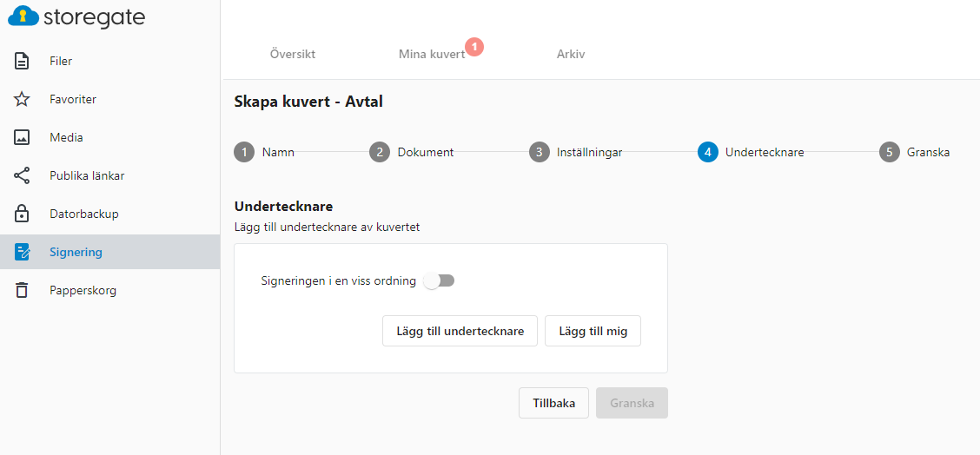
Task: Jump to step 2 Dokument
Action: point(411,152)
